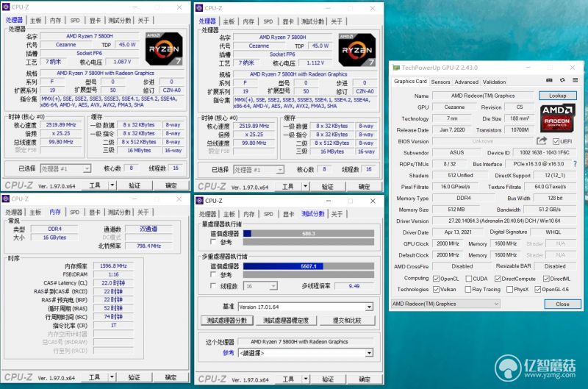Click Close button in GPU-Z

[562, 304]
